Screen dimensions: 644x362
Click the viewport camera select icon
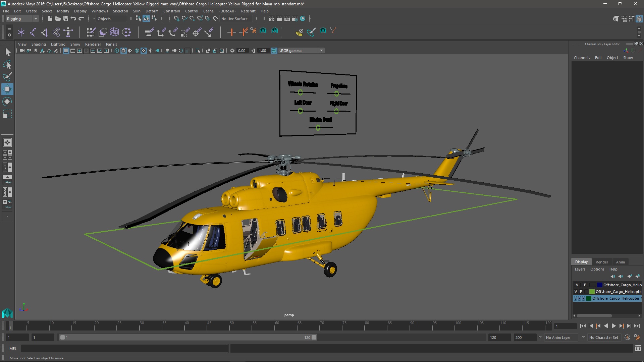(x=22, y=51)
